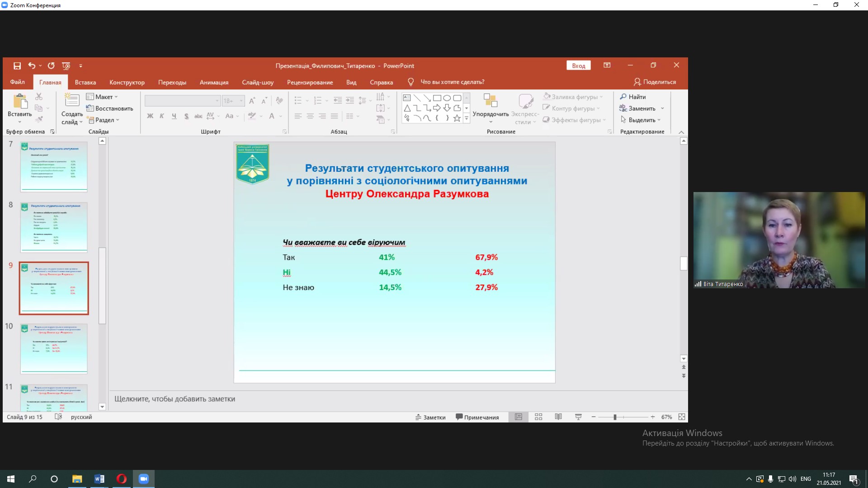Switch to the Анимация tab
The height and width of the screenshot is (488, 868).
coord(214,82)
